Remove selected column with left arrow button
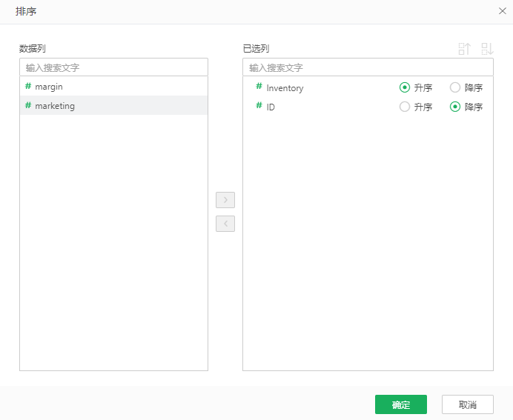This screenshot has width=513, height=420. pos(225,224)
